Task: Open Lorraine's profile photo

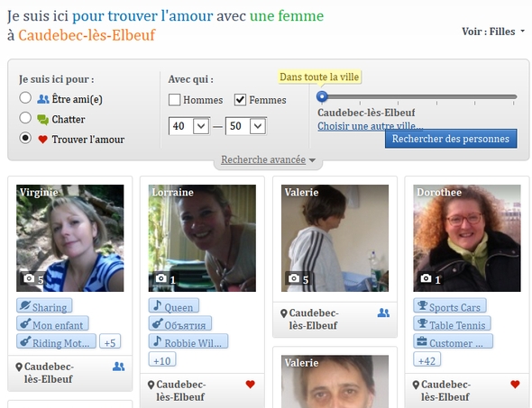Action: click(x=202, y=238)
